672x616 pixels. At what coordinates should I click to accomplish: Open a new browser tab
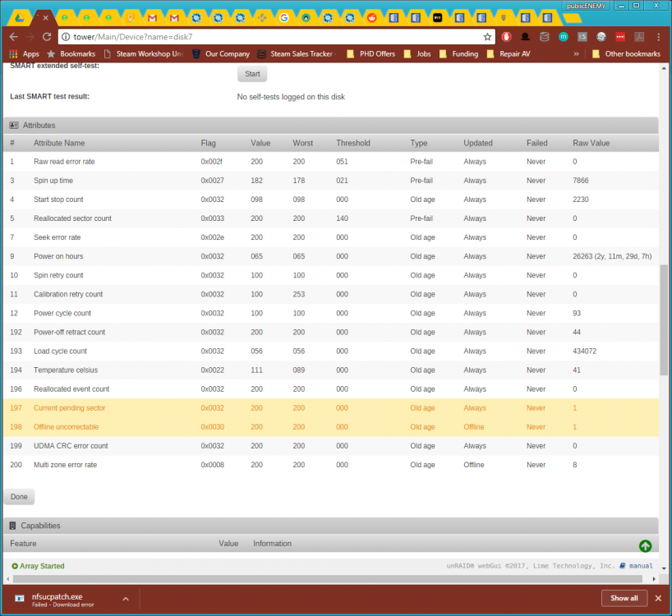(572, 18)
